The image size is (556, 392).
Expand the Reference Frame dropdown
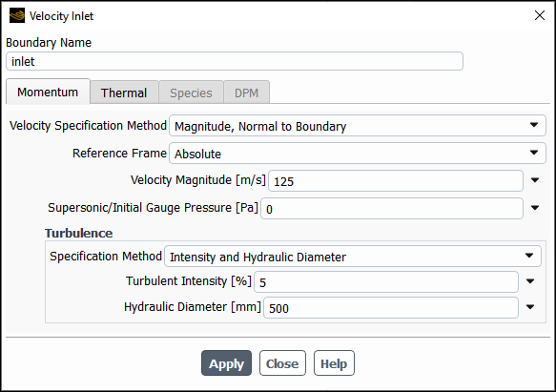[x=358, y=154]
